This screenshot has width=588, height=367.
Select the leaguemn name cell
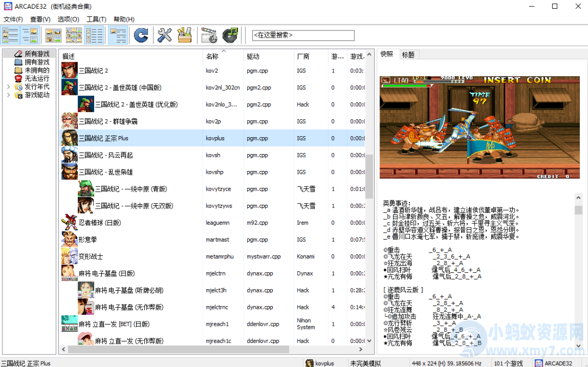217,222
